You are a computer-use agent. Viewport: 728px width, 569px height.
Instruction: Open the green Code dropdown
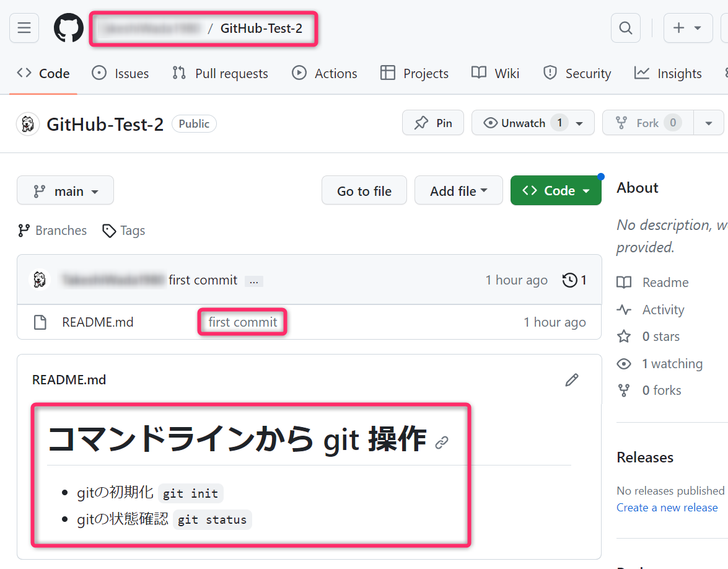(x=556, y=191)
